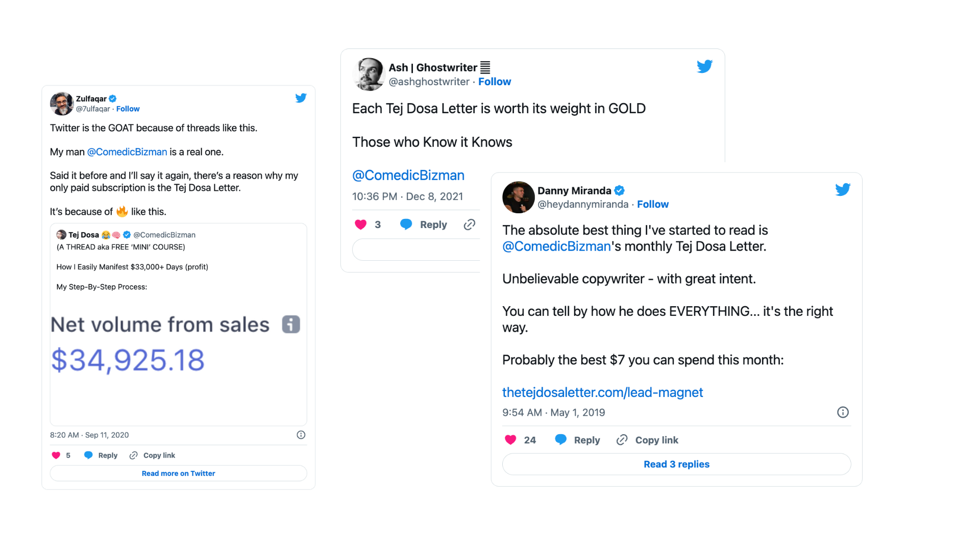
Task: Open thetejdosaletter.com/lead-magnet link
Action: [x=602, y=392]
